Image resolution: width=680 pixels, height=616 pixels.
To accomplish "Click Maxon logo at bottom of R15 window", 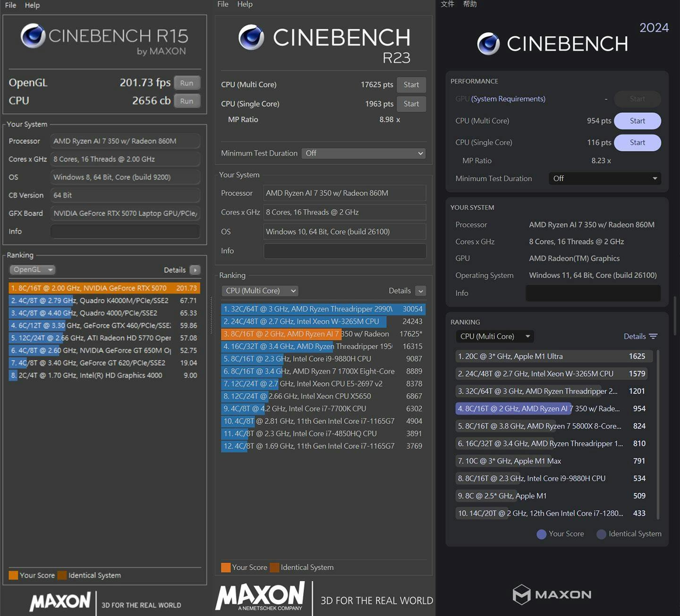I will pyautogui.click(x=60, y=601).
